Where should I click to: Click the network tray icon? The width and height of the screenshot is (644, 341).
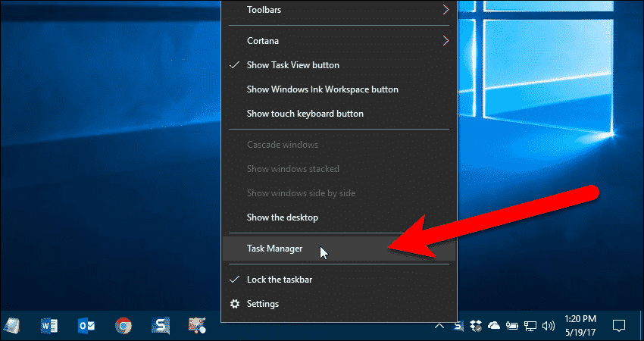coord(530,326)
